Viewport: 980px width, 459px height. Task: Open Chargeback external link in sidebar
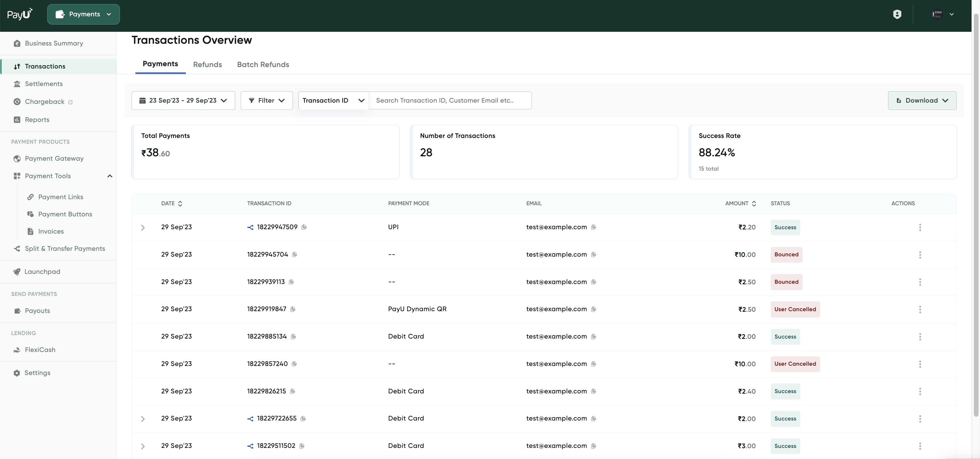(45, 101)
